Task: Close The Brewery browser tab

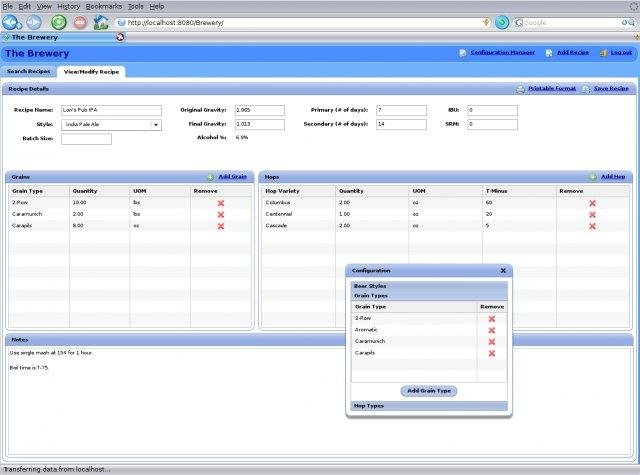Action: click(x=120, y=37)
